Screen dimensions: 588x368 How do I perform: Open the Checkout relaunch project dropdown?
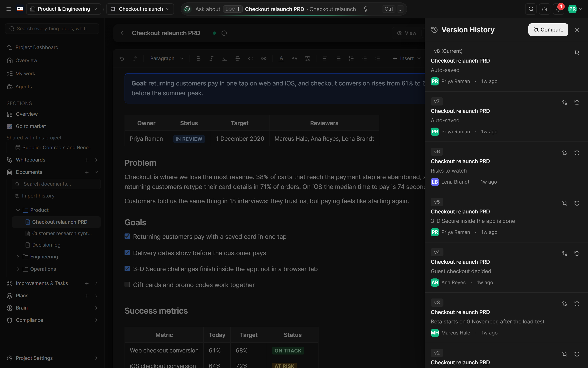(x=140, y=9)
